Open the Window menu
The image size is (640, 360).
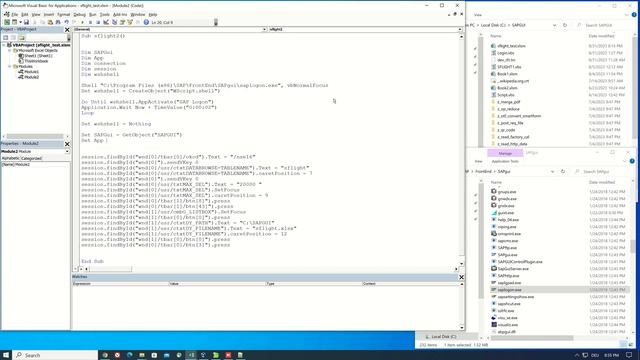pyautogui.click(x=138, y=14)
